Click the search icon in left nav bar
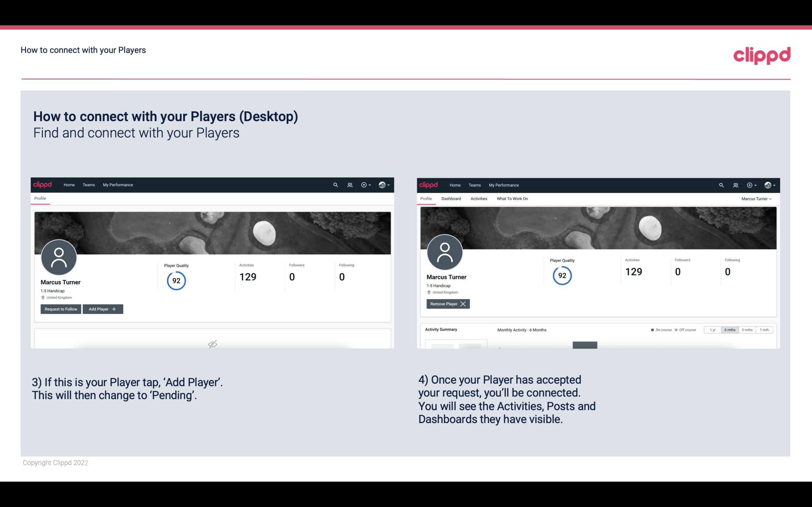The image size is (812, 507). click(x=334, y=184)
